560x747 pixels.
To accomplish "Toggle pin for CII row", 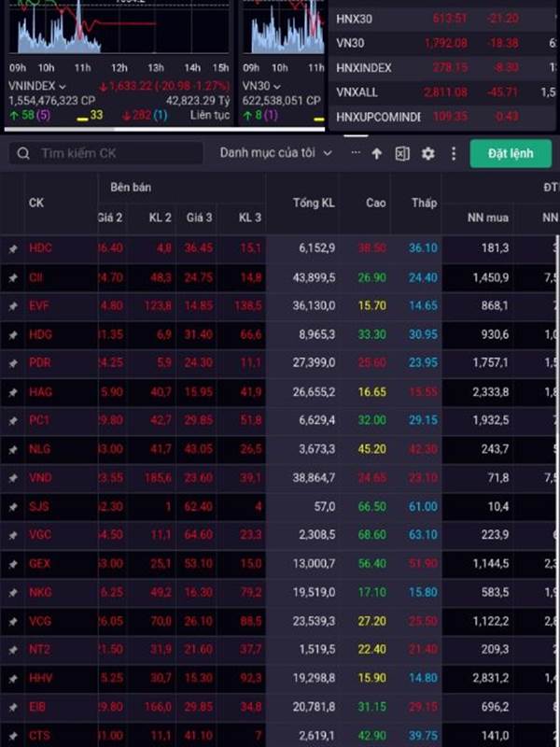I will [x=13, y=277].
